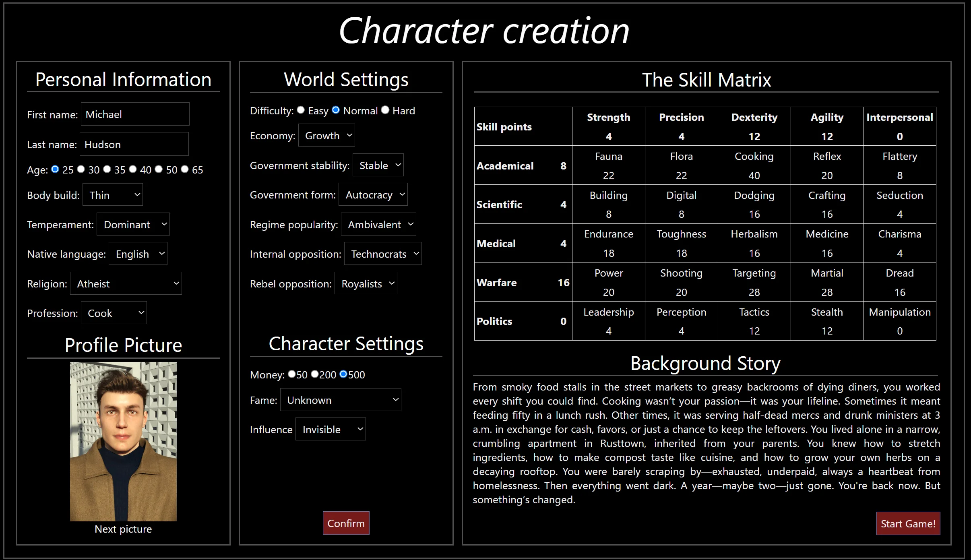Expand the Fame dropdown

click(x=341, y=400)
